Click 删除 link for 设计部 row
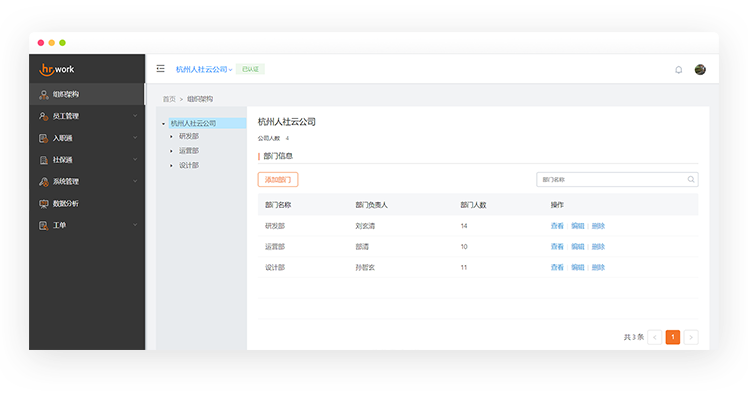The width and height of the screenshot is (748, 397). (598, 267)
